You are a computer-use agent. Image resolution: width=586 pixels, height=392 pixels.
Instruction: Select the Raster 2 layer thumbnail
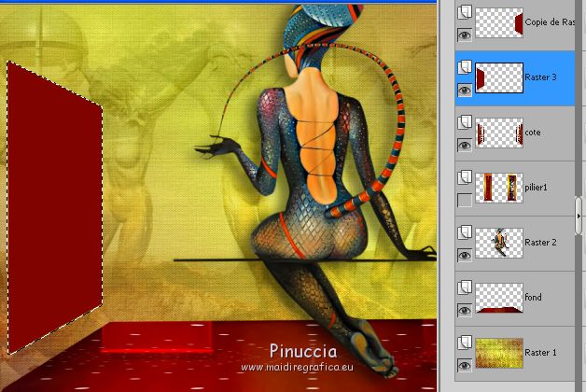(x=499, y=243)
